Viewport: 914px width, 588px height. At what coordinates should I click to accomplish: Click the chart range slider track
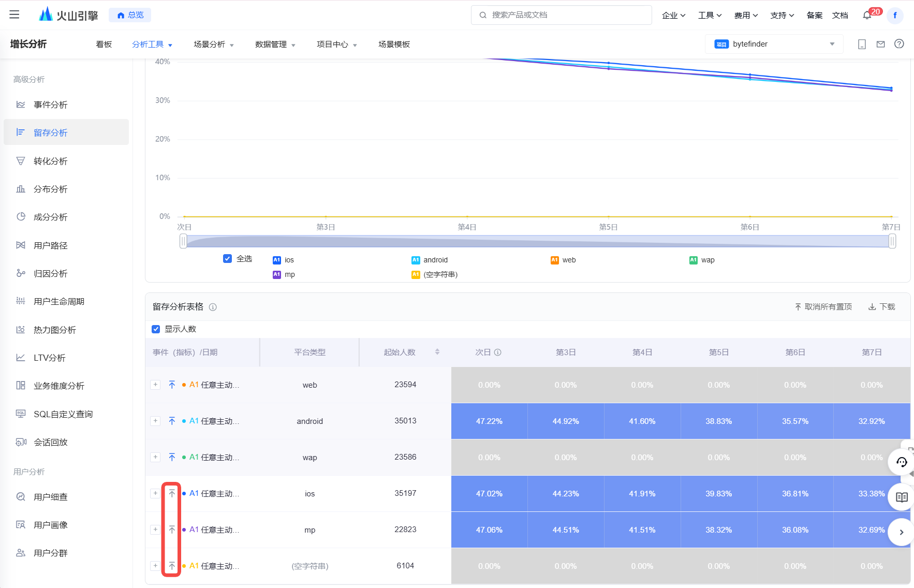(x=538, y=241)
